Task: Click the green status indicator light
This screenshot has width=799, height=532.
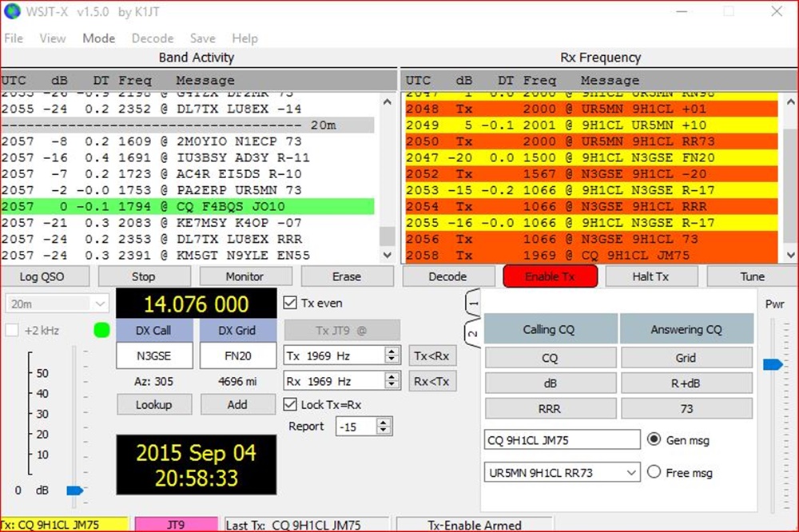Action: (x=101, y=330)
